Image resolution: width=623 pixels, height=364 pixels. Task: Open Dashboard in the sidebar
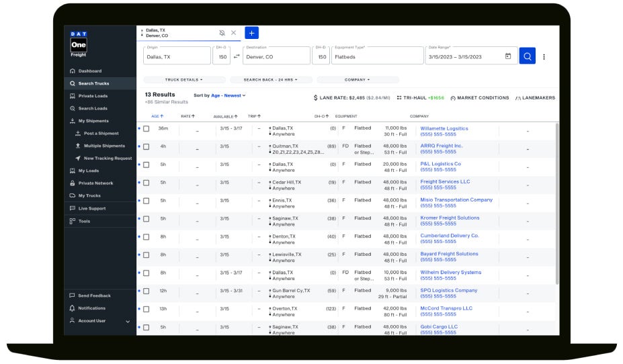100,71
